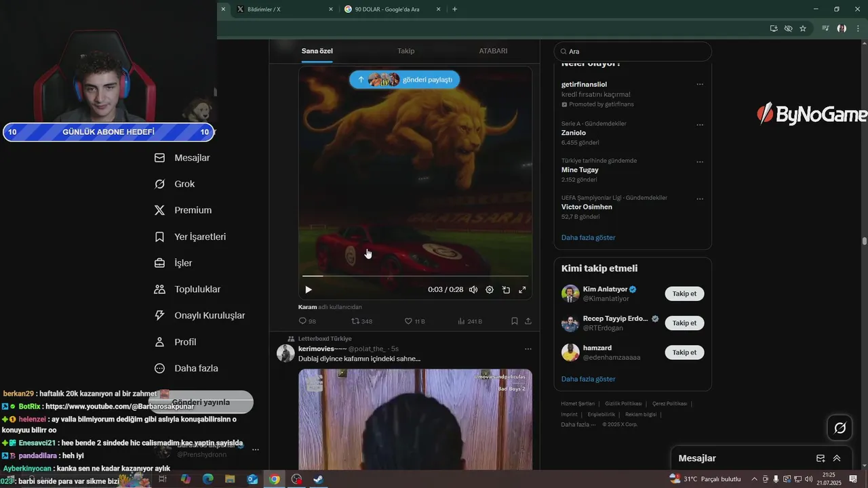Open Gizlilik Politikası footer link
This screenshot has width=868, height=488.
[623, 403]
